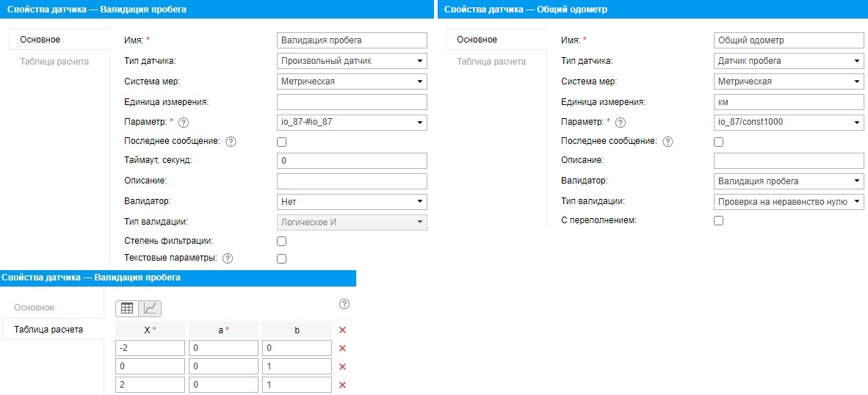Switch to Основное tab in the bottom panel
This screenshot has width=868, height=395.
point(34,308)
